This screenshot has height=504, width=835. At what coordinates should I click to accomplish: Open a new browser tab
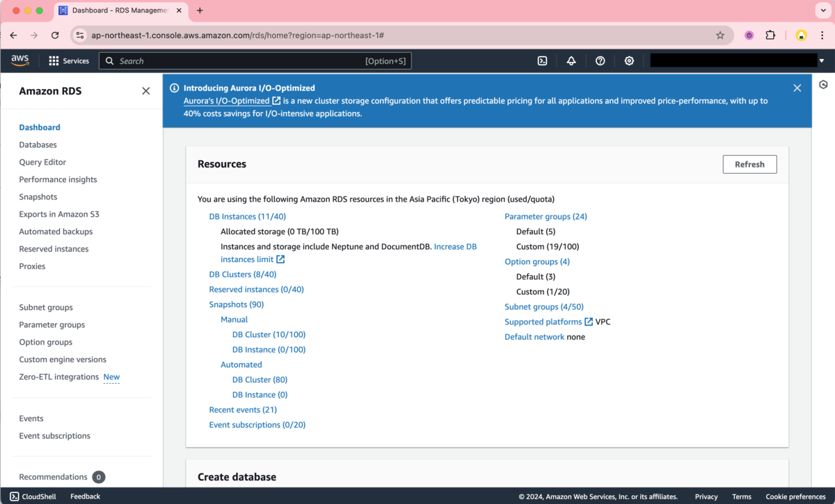point(200,10)
